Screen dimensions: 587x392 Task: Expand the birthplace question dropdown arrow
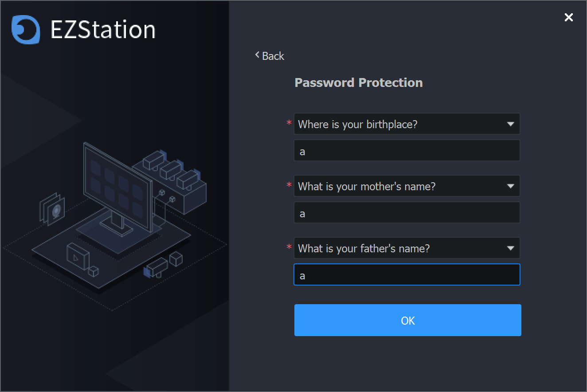(x=510, y=124)
